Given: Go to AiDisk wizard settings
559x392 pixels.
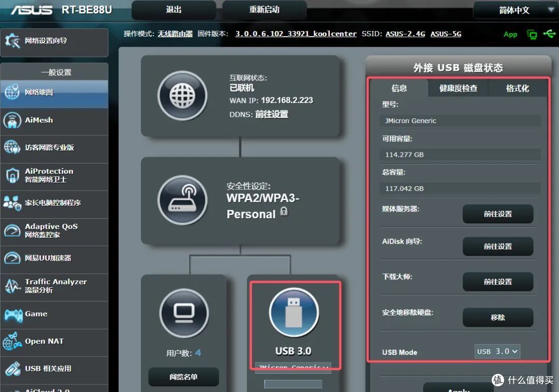Looking at the screenshot, I should pos(498,246).
